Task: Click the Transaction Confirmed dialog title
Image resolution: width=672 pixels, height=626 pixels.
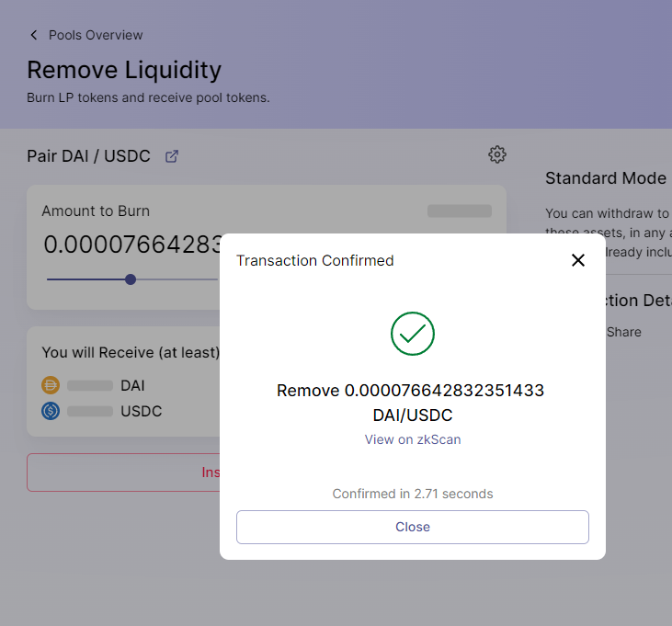Action: coord(315,260)
